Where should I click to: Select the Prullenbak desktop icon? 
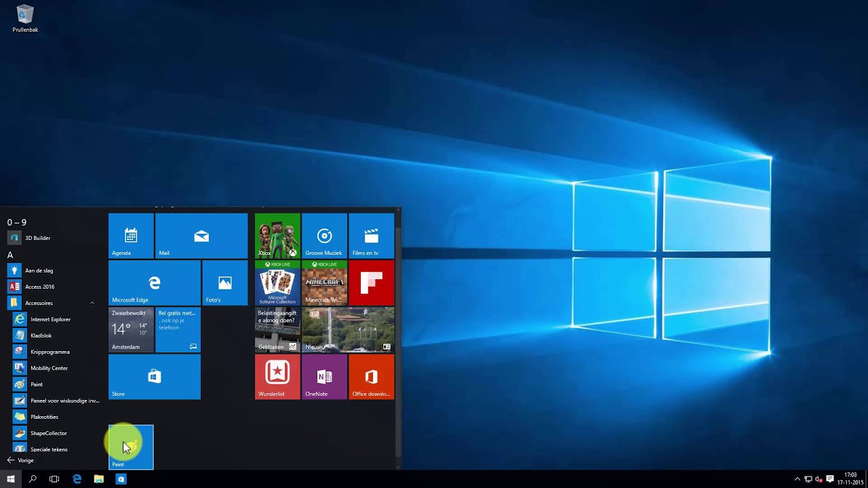coord(25,18)
